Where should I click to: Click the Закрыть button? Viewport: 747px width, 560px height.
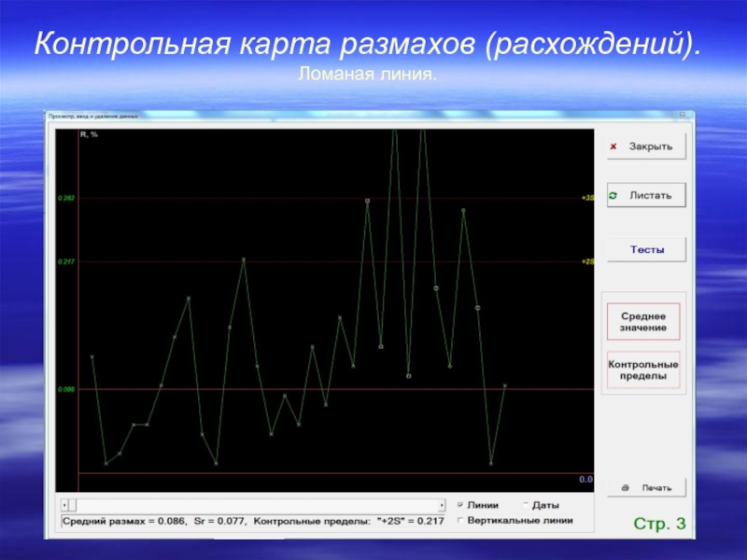point(646,147)
